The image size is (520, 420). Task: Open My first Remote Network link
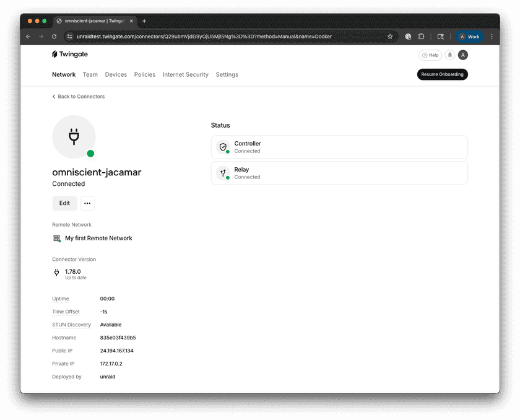click(98, 238)
